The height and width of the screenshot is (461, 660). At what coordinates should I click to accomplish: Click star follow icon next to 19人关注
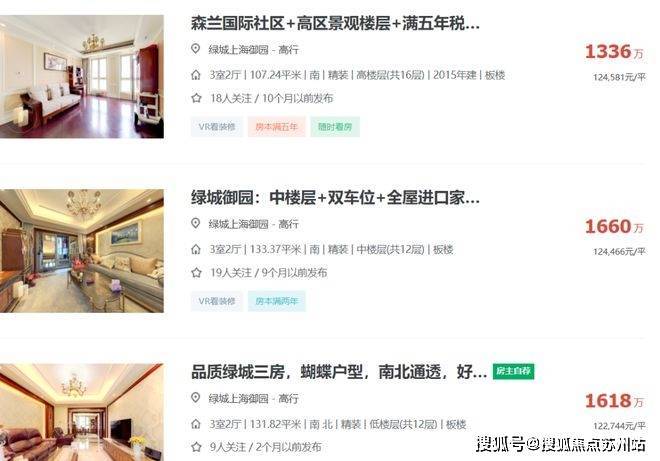[x=196, y=272]
